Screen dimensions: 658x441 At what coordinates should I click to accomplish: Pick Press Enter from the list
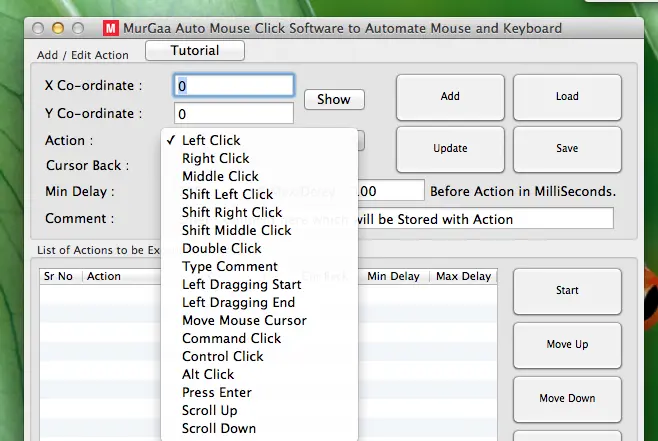pos(217,392)
